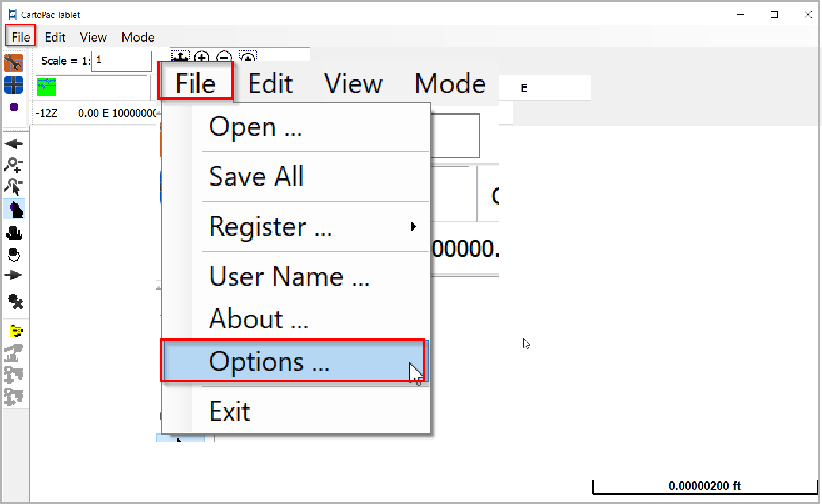Viewport: 822px width, 504px height.
Task: Click inside the Scale input field
Action: (121, 61)
